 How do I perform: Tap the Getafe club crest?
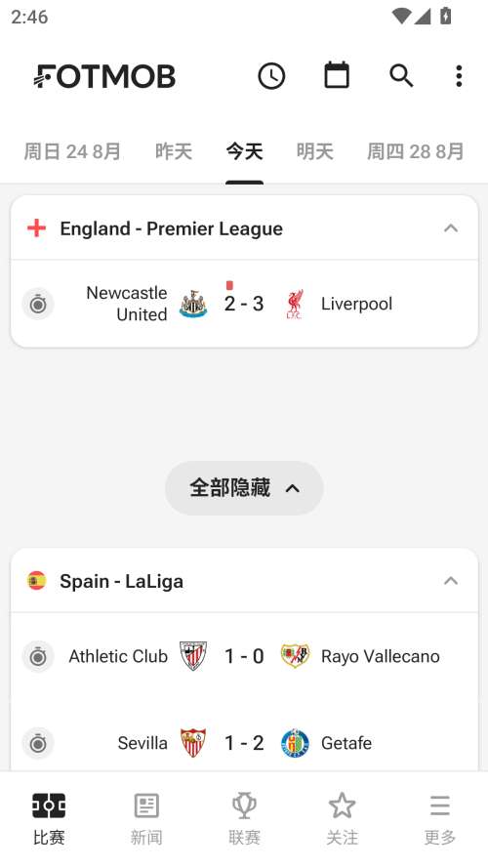tap(295, 743)
